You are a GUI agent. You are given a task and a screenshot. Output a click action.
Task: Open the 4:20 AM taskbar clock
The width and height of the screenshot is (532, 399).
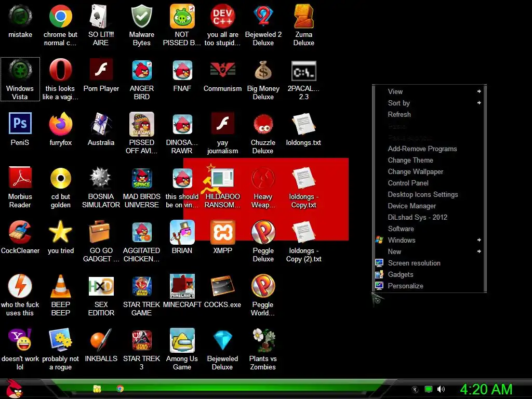[x=486, y=389]
